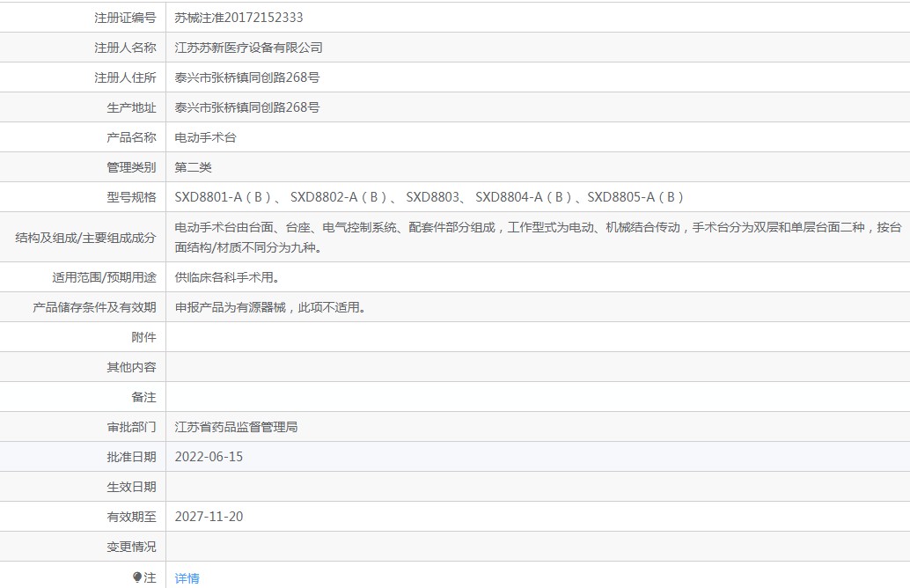The height and width of the screenshot is (588, 910).
Task: Click the 注册人住所 address value
Action: click(247, 77)
